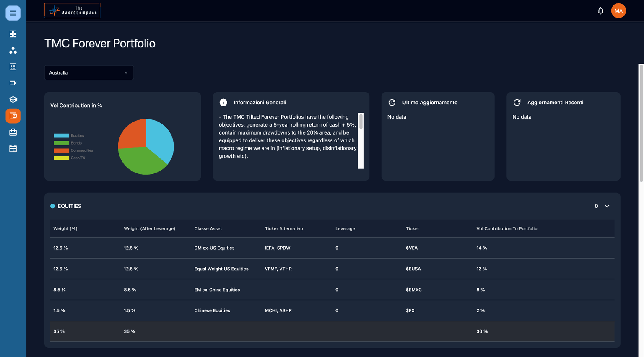The height and width of the screenshot is (357, 644).
Task: Click the Ticker Alternativo column header
Action: point(284,229)
